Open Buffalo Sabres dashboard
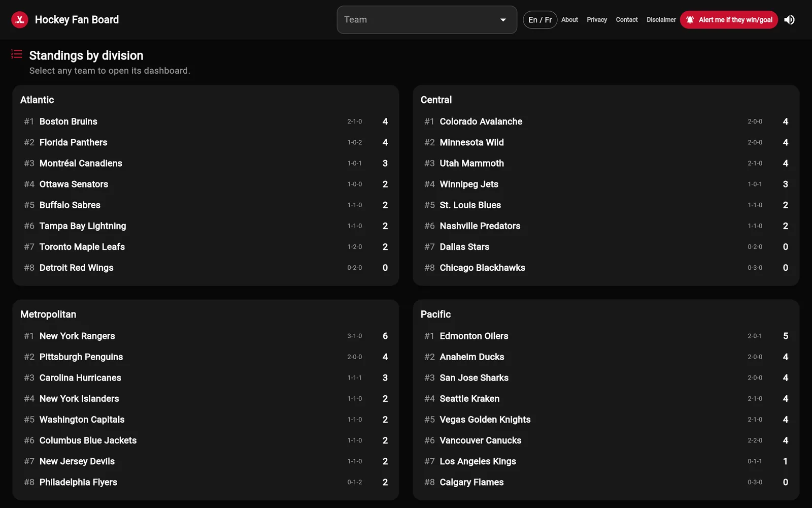Screen dimensions: 812x508 coord(206,205)
